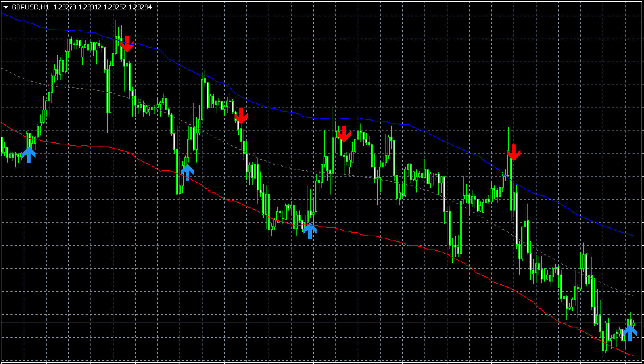Select the second red sell arrow from left

click(241, 116)
